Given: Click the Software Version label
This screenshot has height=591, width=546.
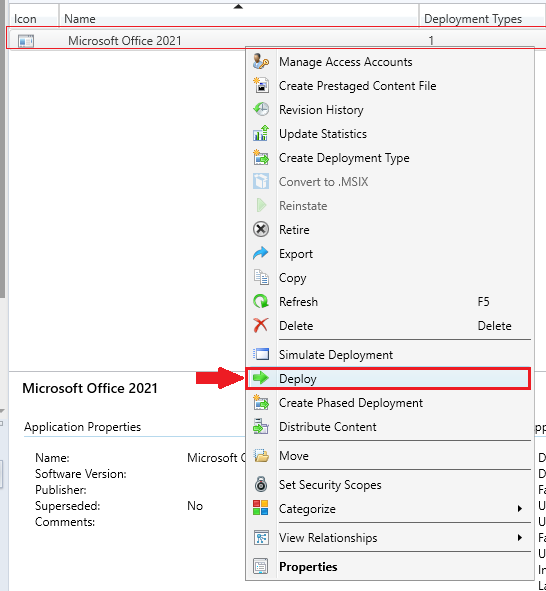Looking at the screenshot, I should 81,473.
